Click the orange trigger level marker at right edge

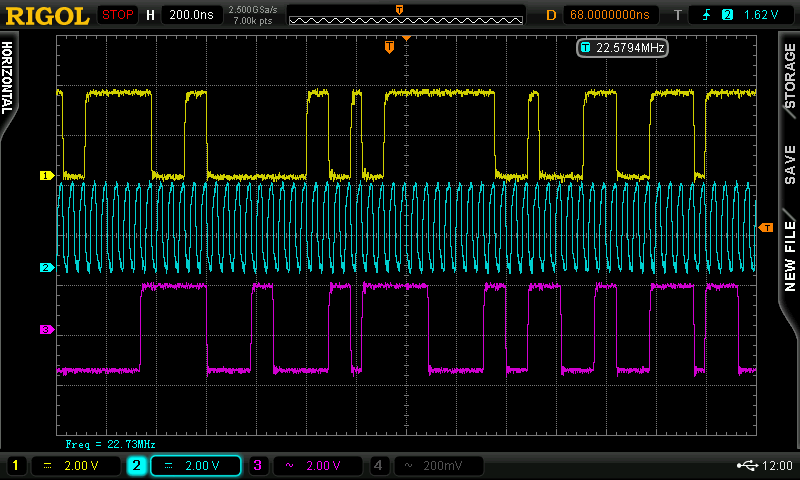[766, 228]
